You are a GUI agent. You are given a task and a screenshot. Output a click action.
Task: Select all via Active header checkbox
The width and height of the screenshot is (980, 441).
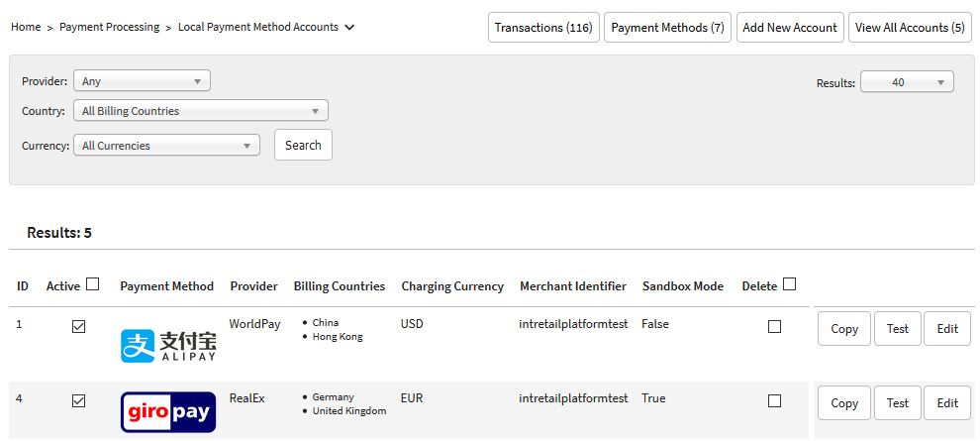click(x=93, y=284)
